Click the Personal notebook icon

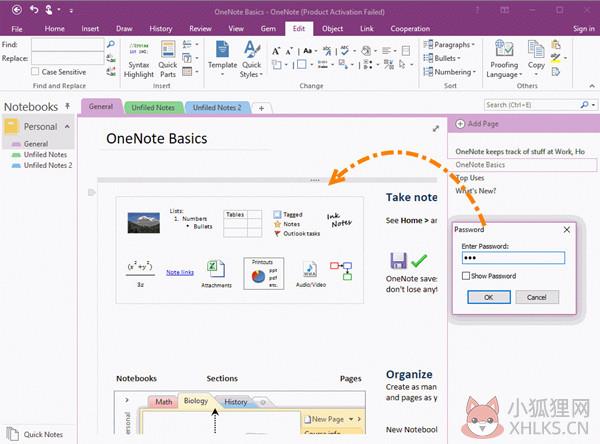(11, 127)
